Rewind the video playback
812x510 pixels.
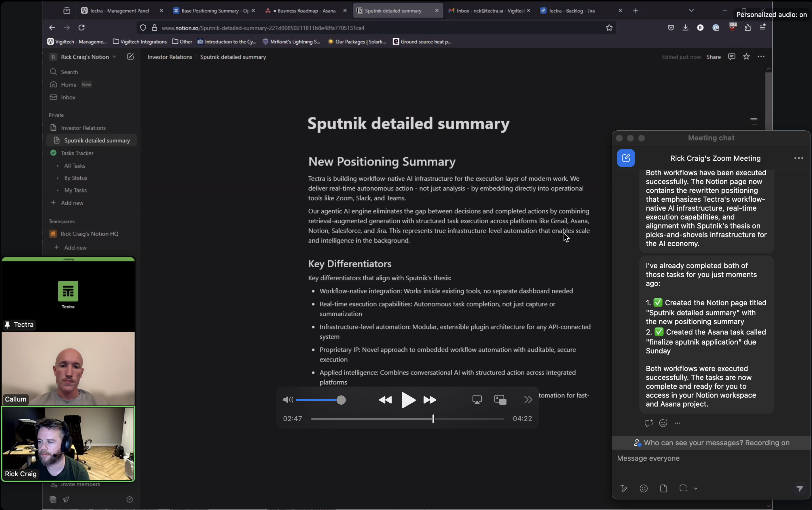coord(385,400)
